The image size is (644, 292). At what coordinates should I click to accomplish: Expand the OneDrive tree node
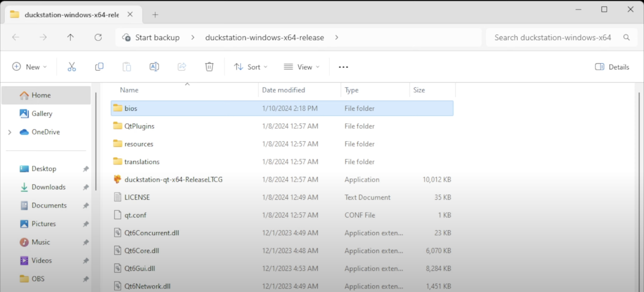[10, 132]
